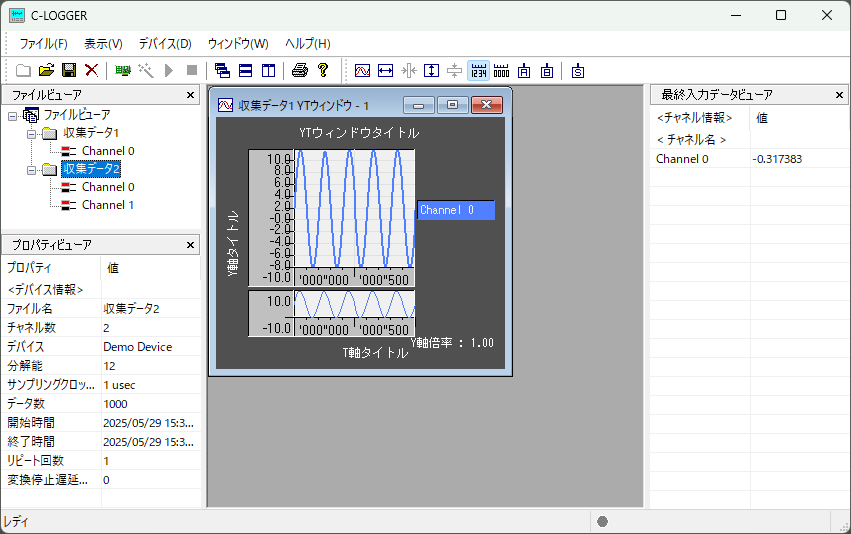Select Channel 1 under 収集データ2
Image resolution: width=851 pixels, height=534 pixels.
tap(107, 205)
